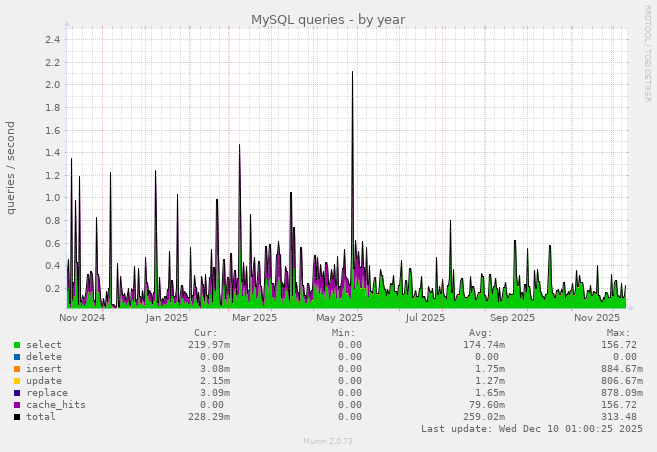Click the dark blue replace legend swatch
The height and width of the screenshot is (452, 657).
[x=17, y=393]
